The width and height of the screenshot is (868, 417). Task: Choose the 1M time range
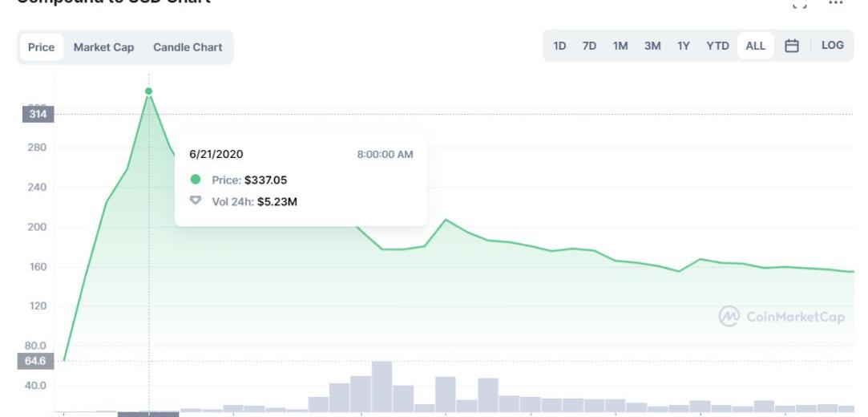point(620,46)
